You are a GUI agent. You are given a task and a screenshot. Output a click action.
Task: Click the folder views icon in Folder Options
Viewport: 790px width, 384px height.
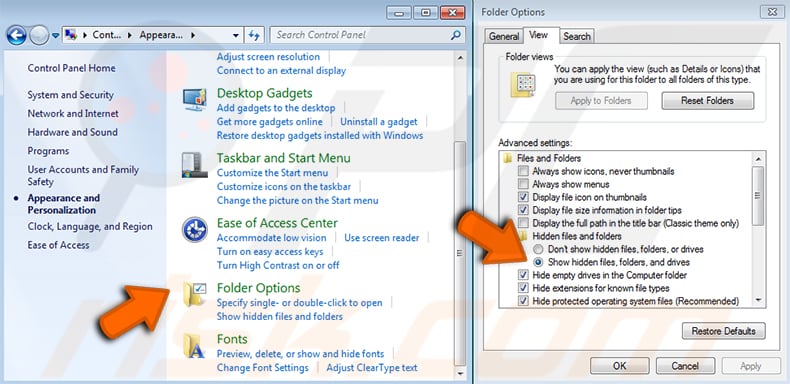tap(523, 84)
